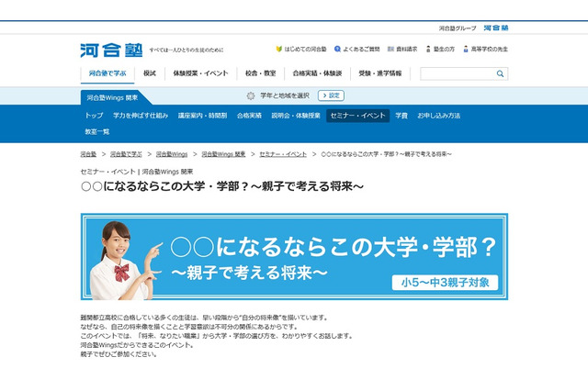Click the 小5〜中3親子対象 label on the banner
Viewport: 588px width, 391px height.
click(x=445, y=283)
